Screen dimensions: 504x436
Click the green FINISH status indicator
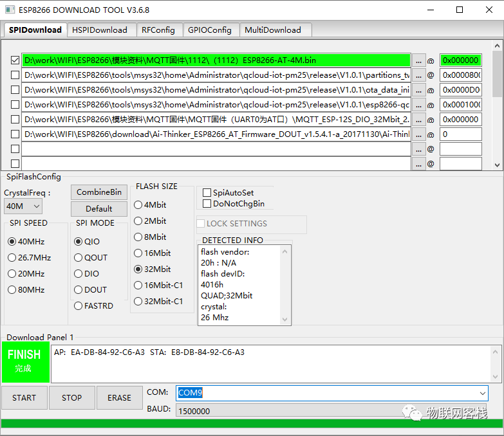pyautogui.click(x=26, y=362)
